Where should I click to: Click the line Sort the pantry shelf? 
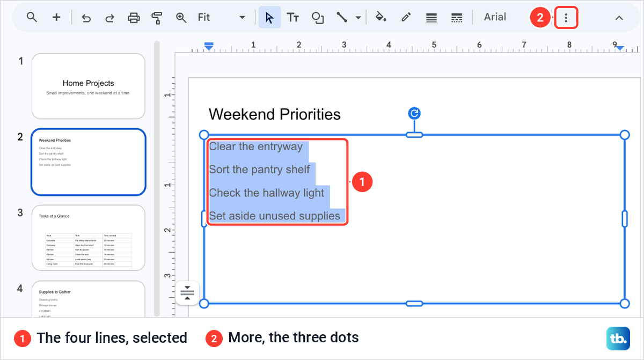(x=260, y=170)
